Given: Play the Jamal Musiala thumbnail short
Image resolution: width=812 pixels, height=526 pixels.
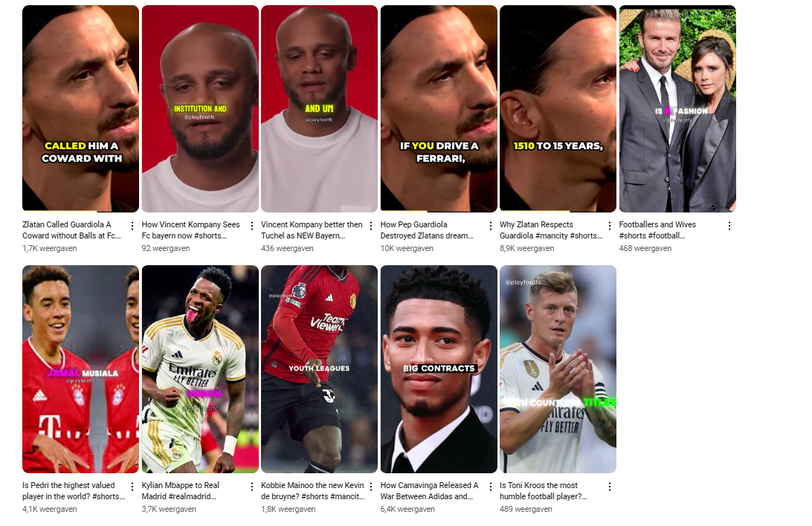Looking at the screenshot, I should [80, 369].
